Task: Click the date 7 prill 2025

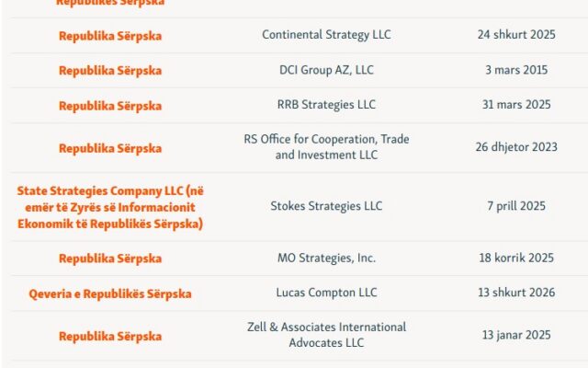Action: 516,206
